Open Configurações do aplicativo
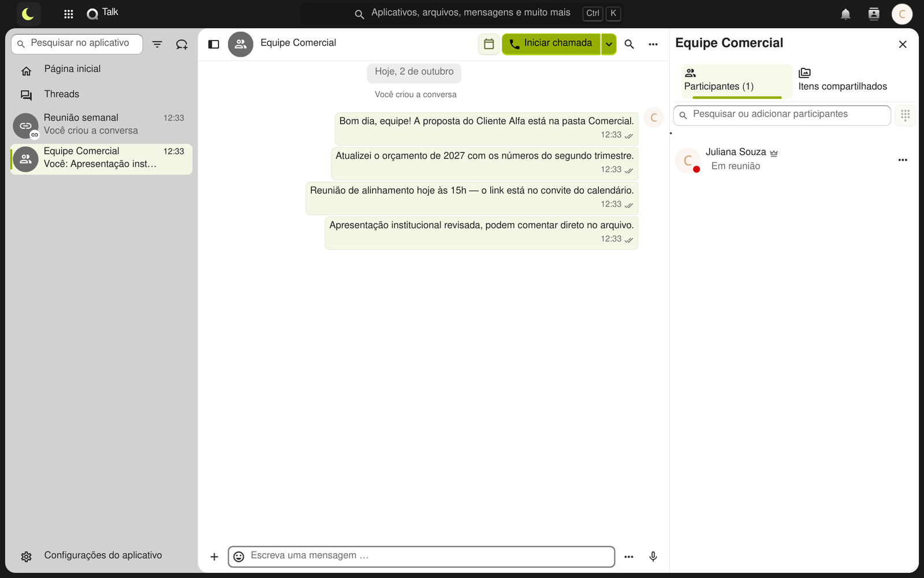The image size is (924, 578). point(102,555)
